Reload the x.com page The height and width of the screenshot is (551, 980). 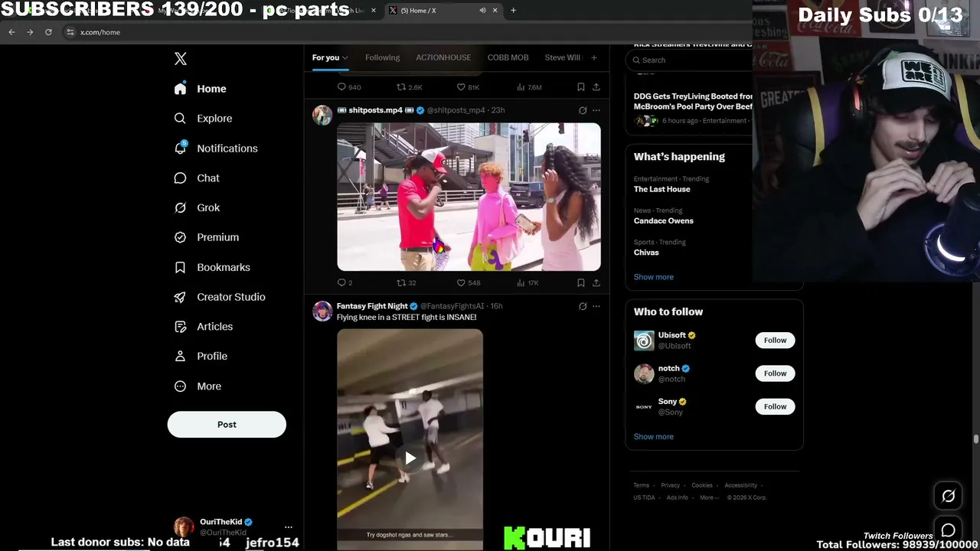click(x=48, y=32)
